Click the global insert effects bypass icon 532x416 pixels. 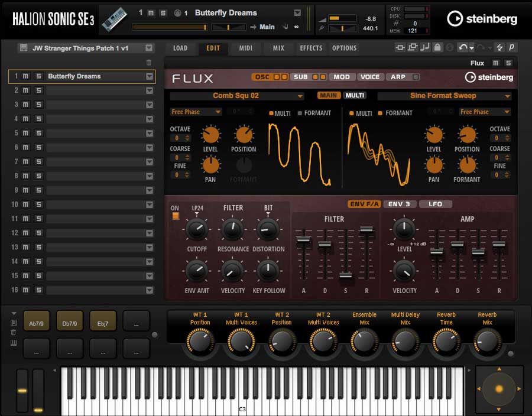(400, 47)
